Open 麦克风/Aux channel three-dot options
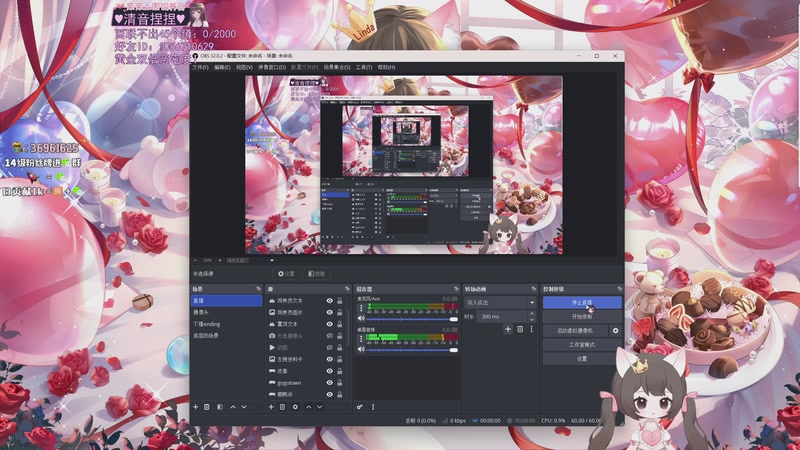The image size is (800, 450). (361, 308)
